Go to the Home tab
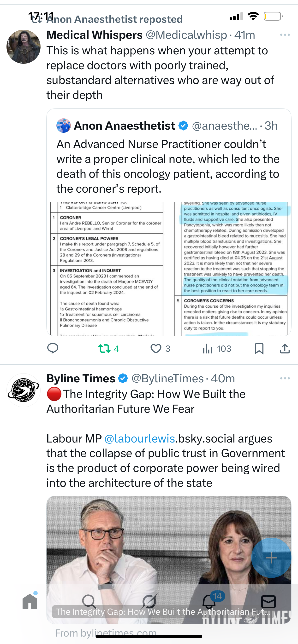The width and height of the screenshot is (298, 644). (30, 601)
